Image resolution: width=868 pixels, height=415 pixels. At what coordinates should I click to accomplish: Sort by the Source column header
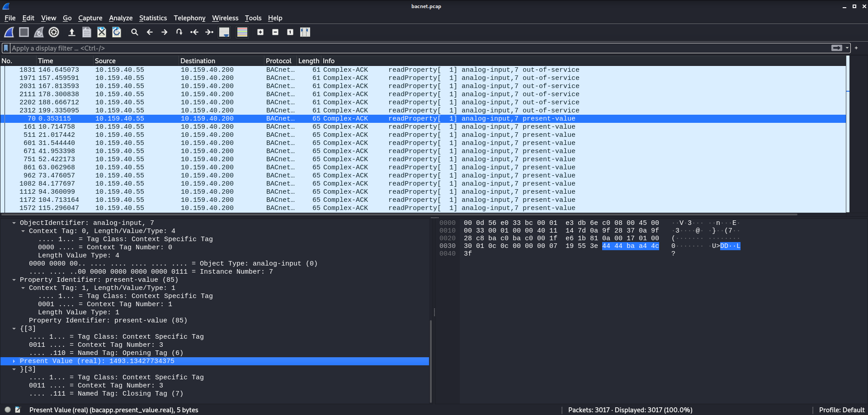(136, 61)
